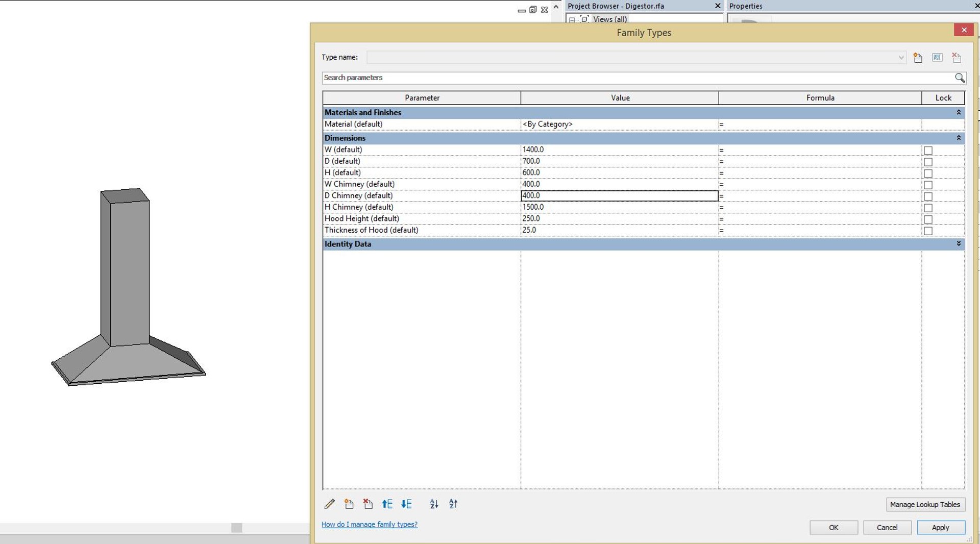The width and height of the screenshot is (980, 544).
Task: Collapse the Views (all) tree node
Action: 572,20
